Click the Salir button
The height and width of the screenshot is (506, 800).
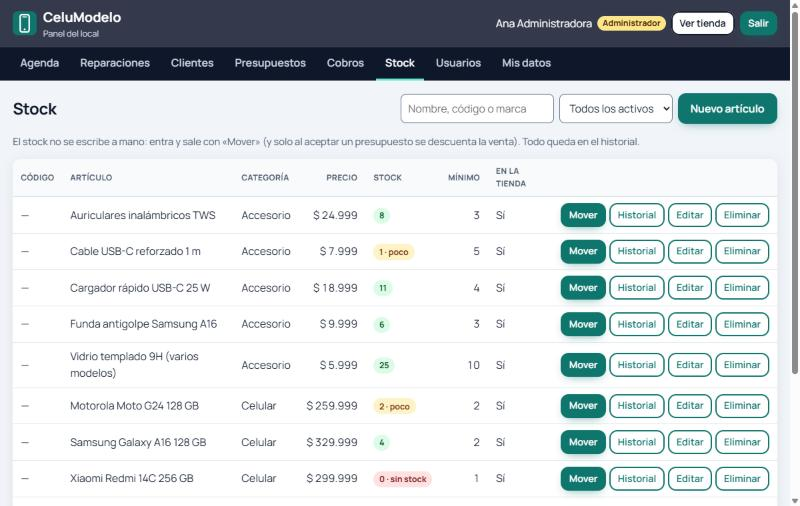tap(758, 23)
